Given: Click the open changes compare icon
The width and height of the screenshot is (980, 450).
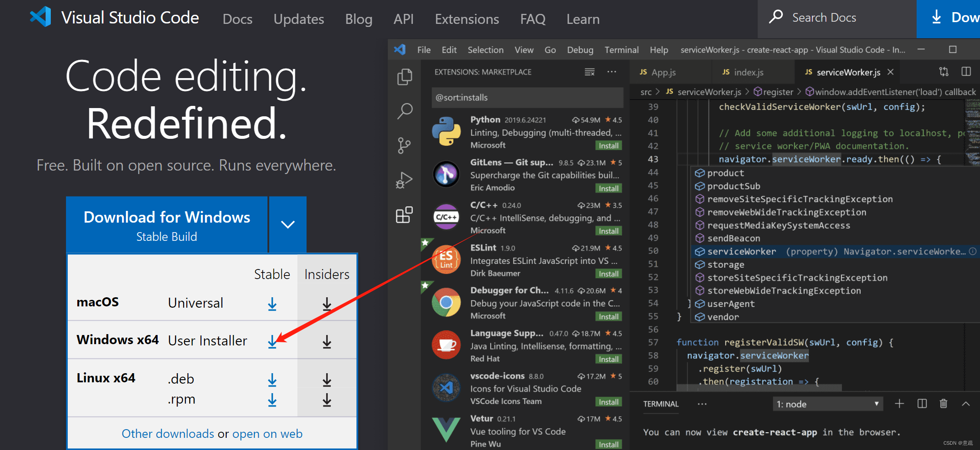Looking at the screenshot, I should [944, 72].
